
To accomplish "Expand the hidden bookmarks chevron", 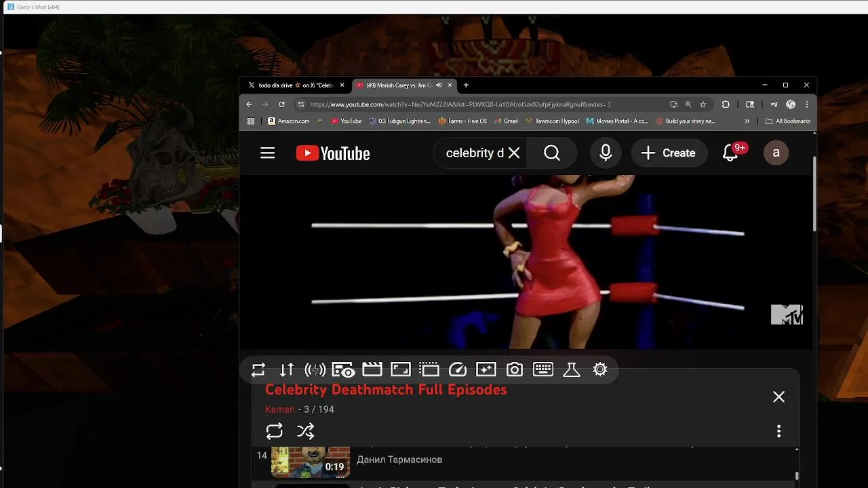I will click(747, 121).
